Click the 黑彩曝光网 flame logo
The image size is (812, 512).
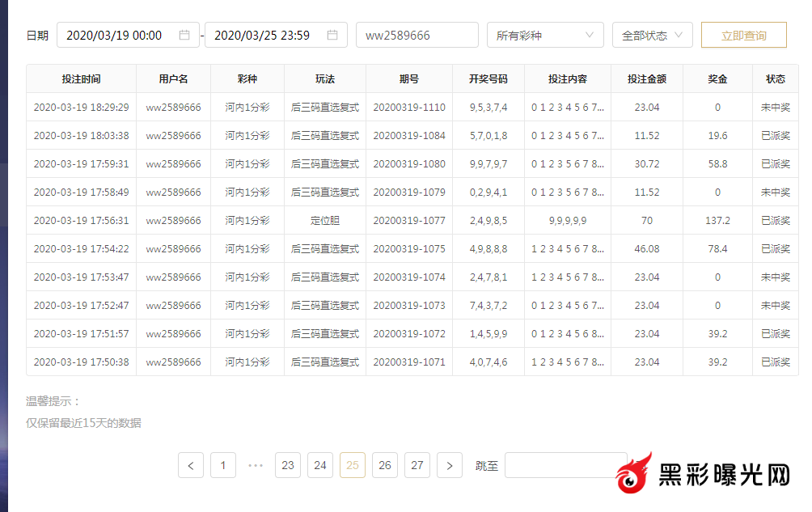tap(634, 474)
